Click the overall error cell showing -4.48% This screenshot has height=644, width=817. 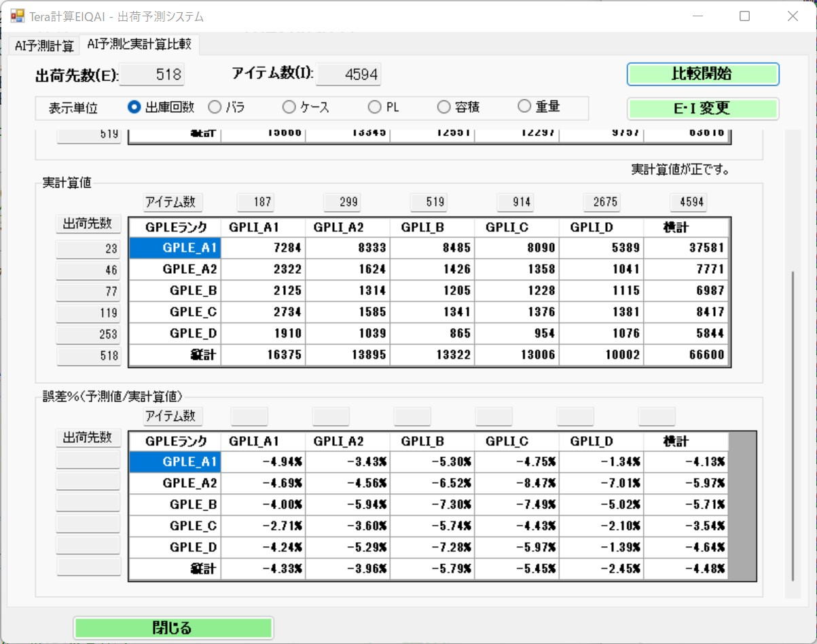[686, 569]
